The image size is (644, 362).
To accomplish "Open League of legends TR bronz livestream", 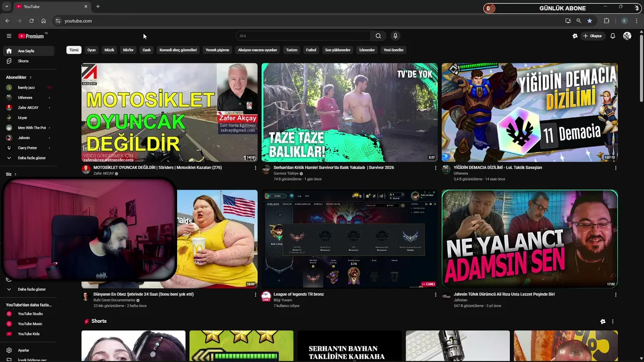I will point(350,239).
